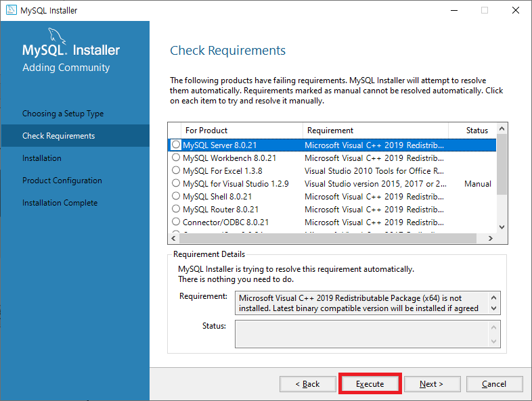Viewport: 532px width, 401px height.
Task: Click the requirements list horizontal scrollbar thumb
Action: (x=328, y=238)
